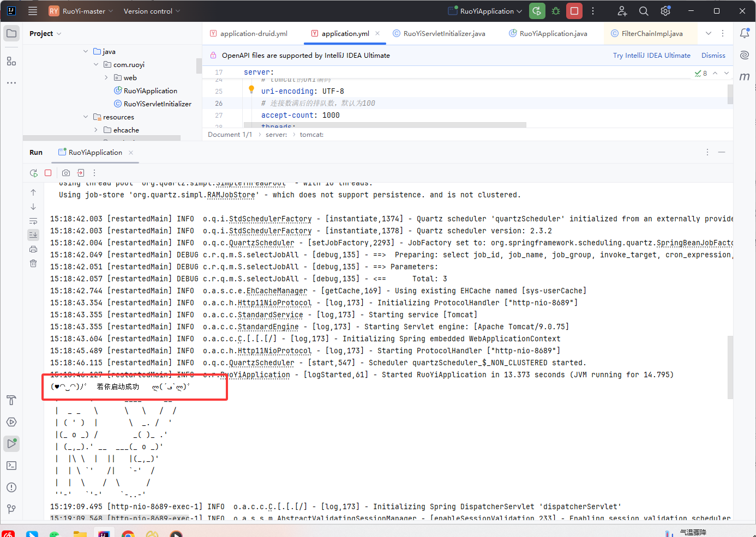Switch to the RuoYiServletInitializer.java editor tab
Viewport: 756px width, 537px height.
point(439,33)
